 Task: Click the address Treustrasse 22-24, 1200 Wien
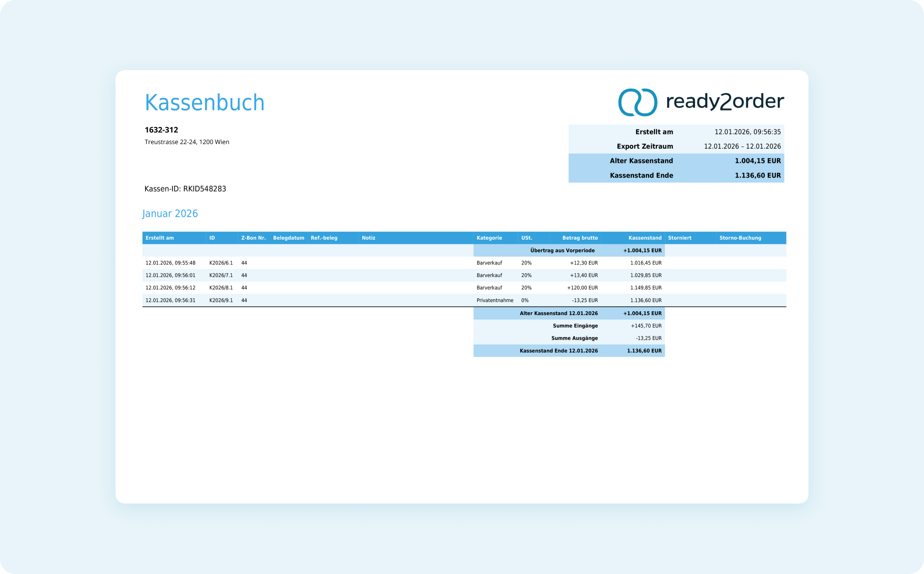pyautogui.click(x=187, y=142)
